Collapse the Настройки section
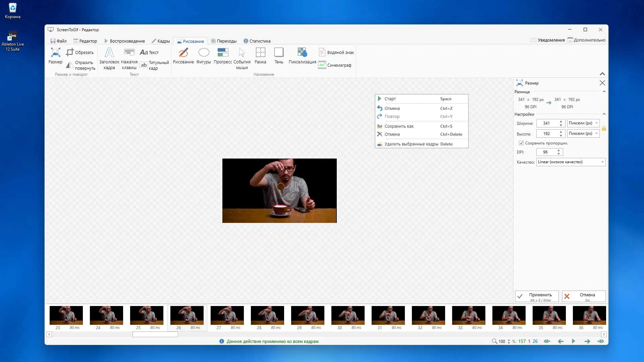 pos(604,114)
